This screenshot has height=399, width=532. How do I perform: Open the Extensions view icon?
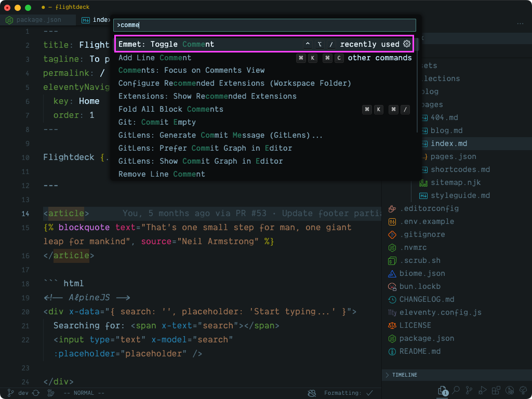[x=496, y=390]
